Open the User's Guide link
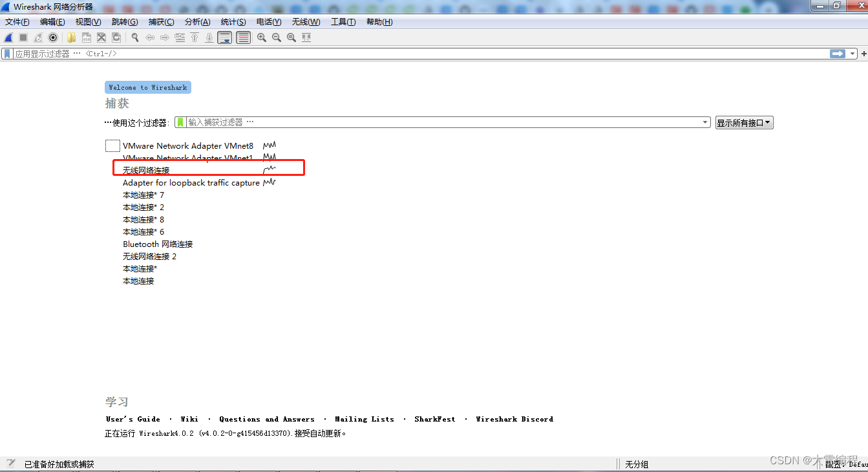 pos(133,419)
